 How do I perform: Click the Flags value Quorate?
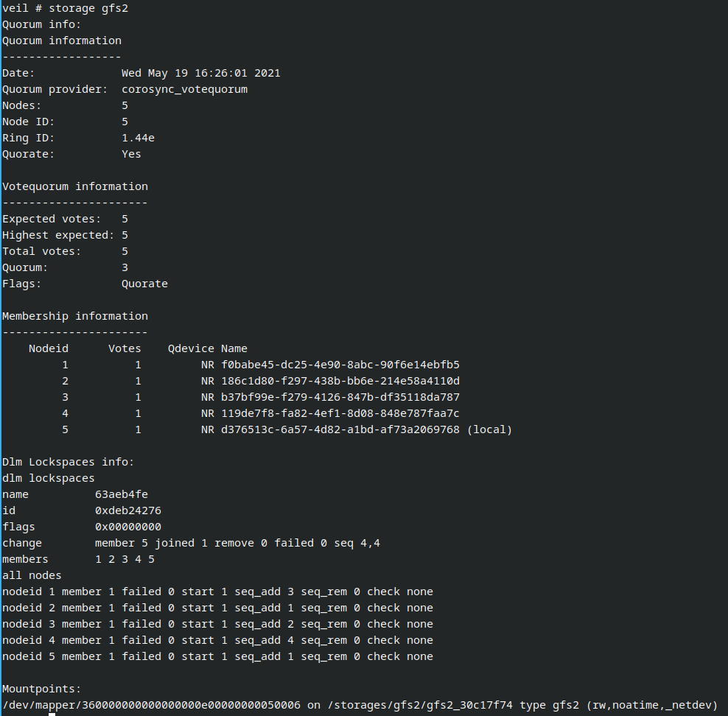pyautogui.click(x=144, y=284)
